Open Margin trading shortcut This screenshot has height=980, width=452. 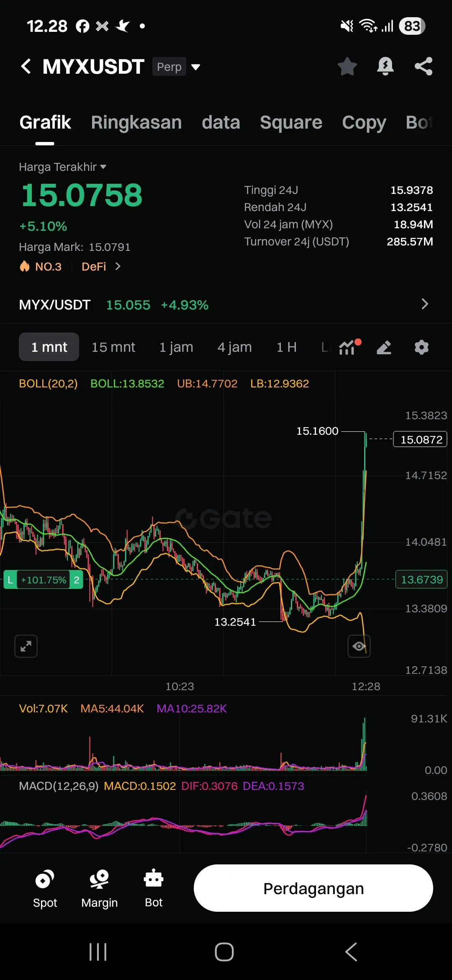coord(99,888)
